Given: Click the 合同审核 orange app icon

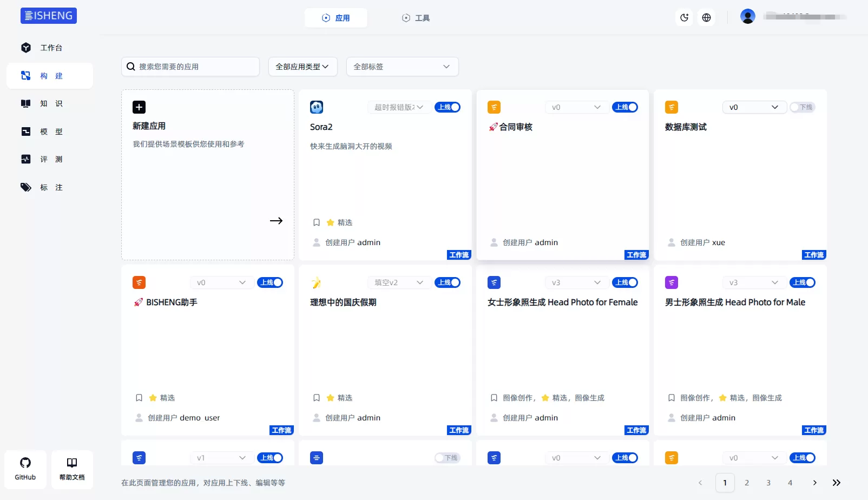Looking at the screenshot, I should (x=494, y=107).
